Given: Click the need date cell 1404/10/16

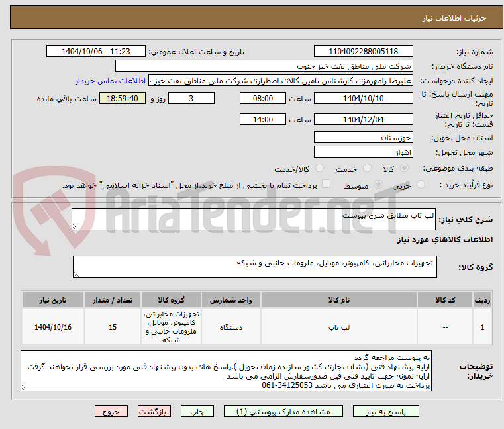Looking at the screenshot, I should [53, 327].
